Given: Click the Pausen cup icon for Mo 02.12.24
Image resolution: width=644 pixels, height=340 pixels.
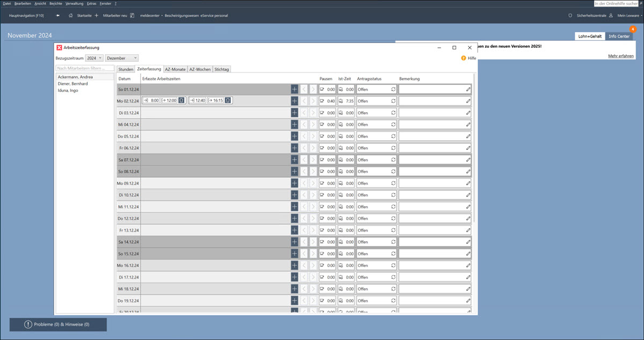Looking at the screenshot, I should click(x=322, y=101).
